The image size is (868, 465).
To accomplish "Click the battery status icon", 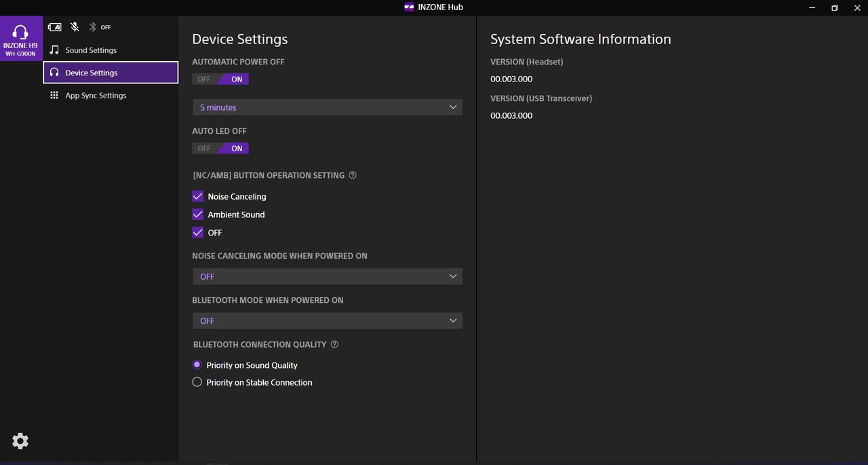I will (x=54, y=27).
